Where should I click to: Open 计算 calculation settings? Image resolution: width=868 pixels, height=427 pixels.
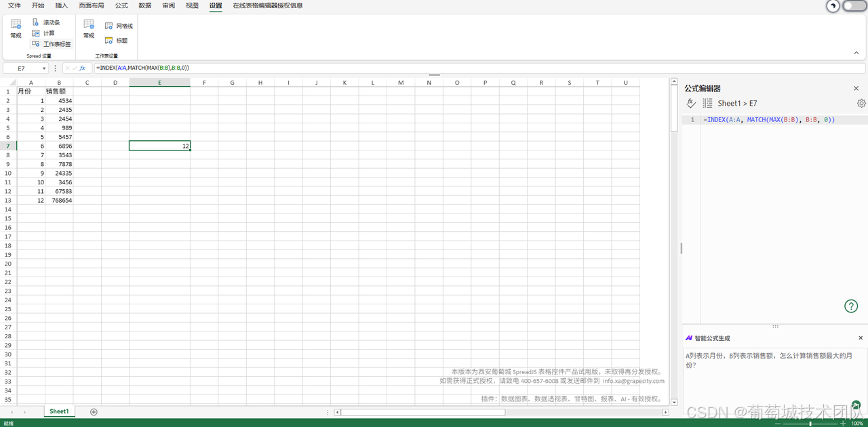(x=43, y=33)
